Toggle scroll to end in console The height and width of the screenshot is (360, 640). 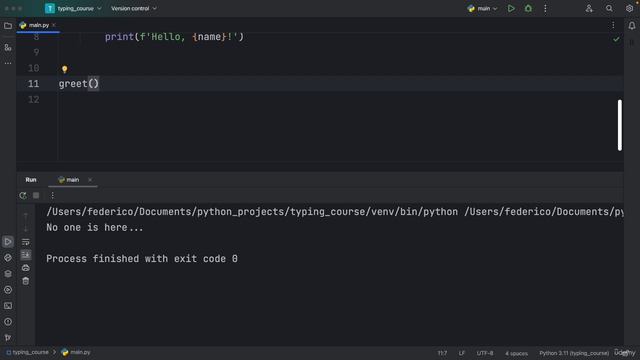26,255
